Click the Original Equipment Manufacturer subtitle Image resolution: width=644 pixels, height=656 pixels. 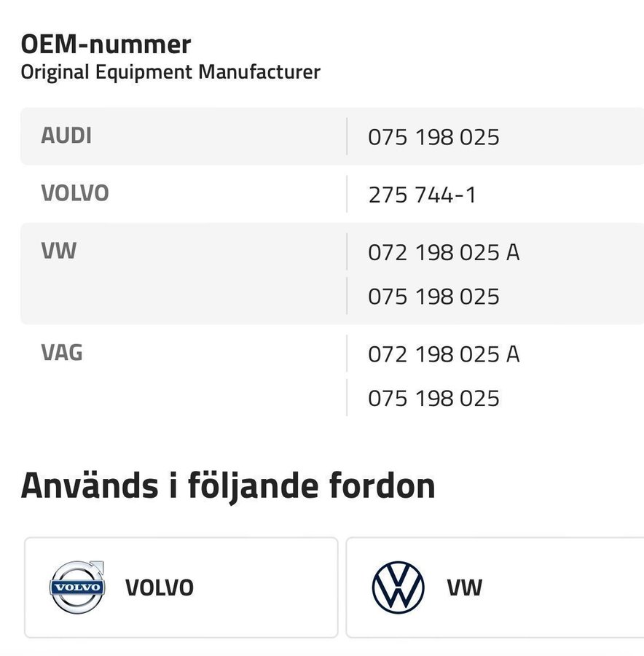(x=170, y=72)
